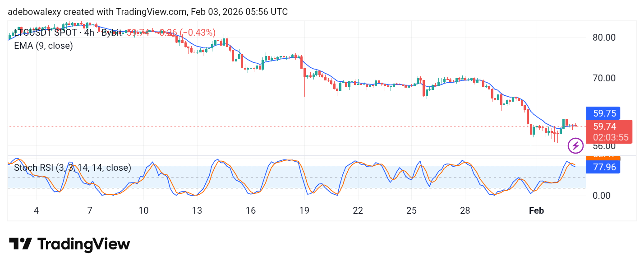Click the TradingView logo
The image size is (644, 267).
pos(69,244)
